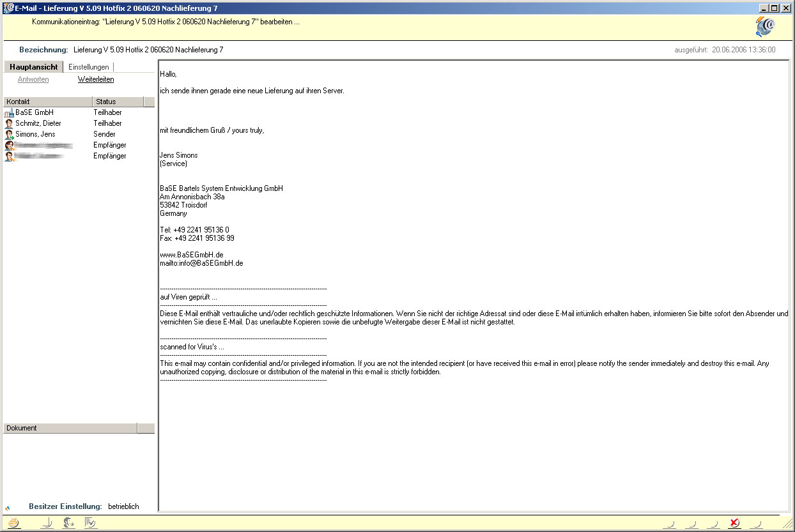The height and width of the screenshot is (532, 795).
Task: Switch to the Einstellungen tab
Action: [89, 67]
